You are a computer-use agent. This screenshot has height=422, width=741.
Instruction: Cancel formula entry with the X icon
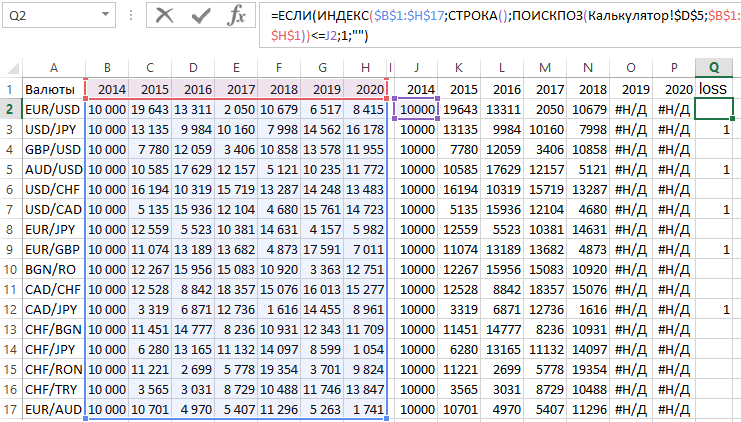pos(164,16)
